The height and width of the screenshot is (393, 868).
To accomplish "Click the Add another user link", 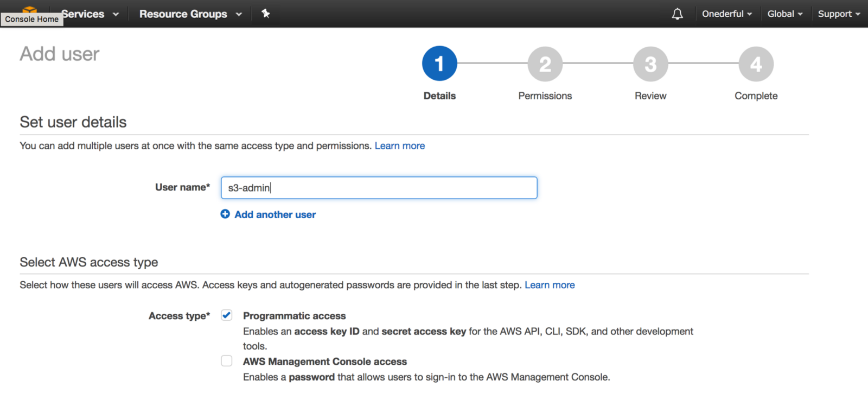I will tap(275, 215).
